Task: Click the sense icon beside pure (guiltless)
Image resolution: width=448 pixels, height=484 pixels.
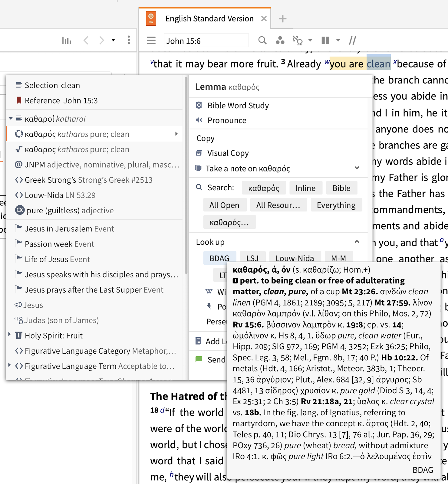Action: (20, 210)
